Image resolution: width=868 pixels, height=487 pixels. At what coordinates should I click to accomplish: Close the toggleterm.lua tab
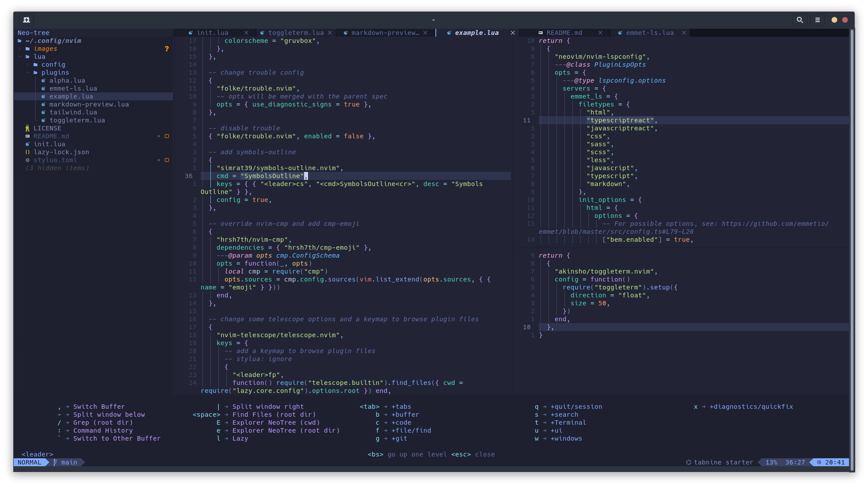[329, 33]
